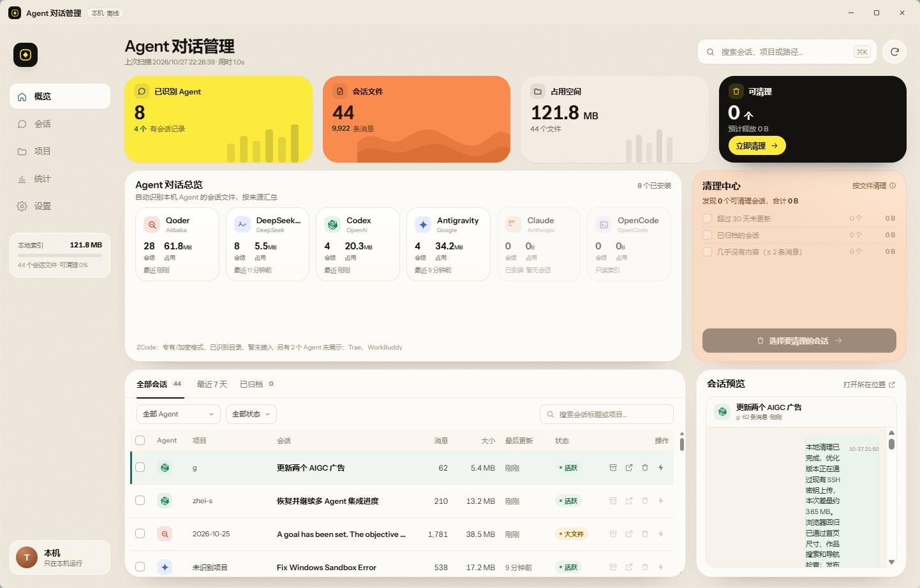Select checkbox for the 2026-10-25 row
This screenshot has width=920, height=588.
[140, 534]
